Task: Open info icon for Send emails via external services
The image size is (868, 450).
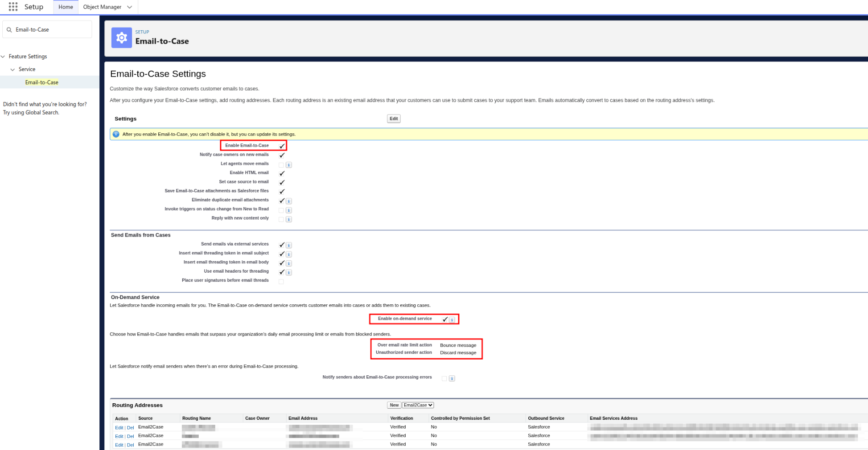Action: click(x=289, y=245)
